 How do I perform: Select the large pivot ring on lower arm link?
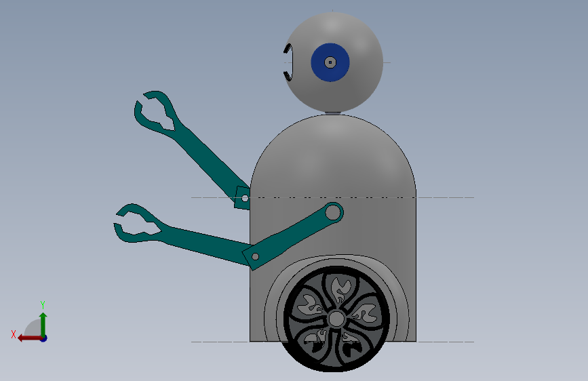coord(333,213)
